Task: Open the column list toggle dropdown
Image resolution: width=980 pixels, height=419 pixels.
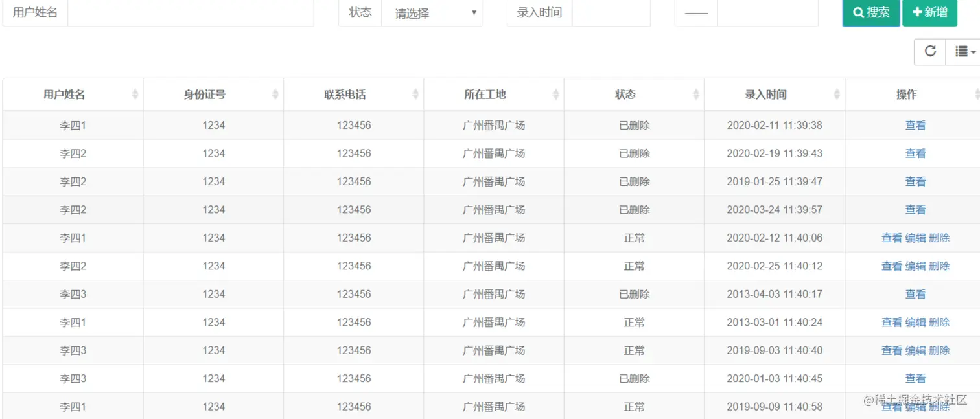Action: point(964,51)
